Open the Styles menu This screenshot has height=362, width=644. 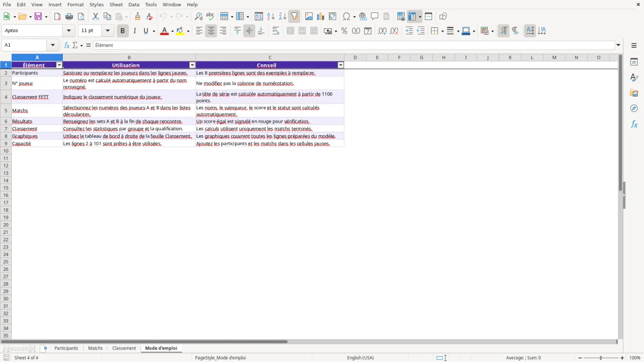point(97,4)
